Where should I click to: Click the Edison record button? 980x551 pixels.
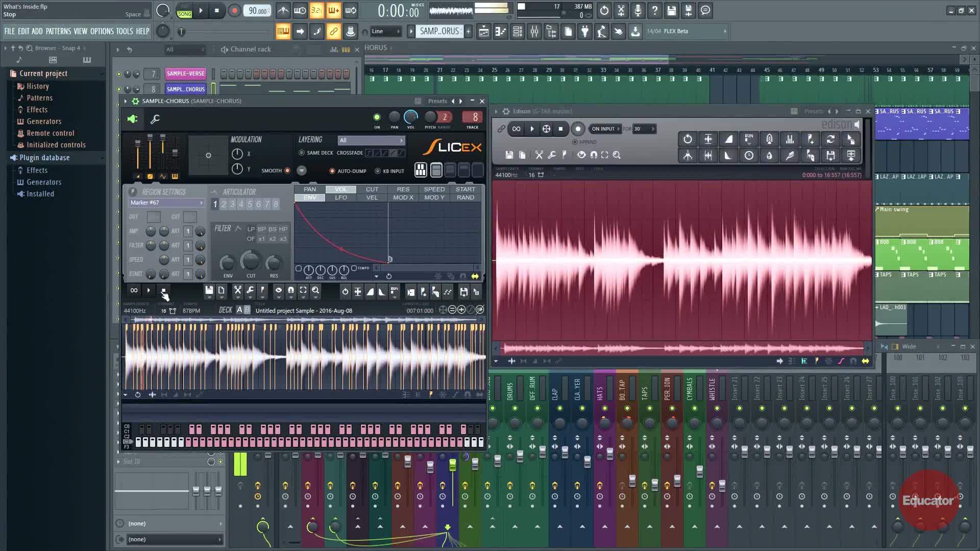pyautogui.click(x=578, y=129)
